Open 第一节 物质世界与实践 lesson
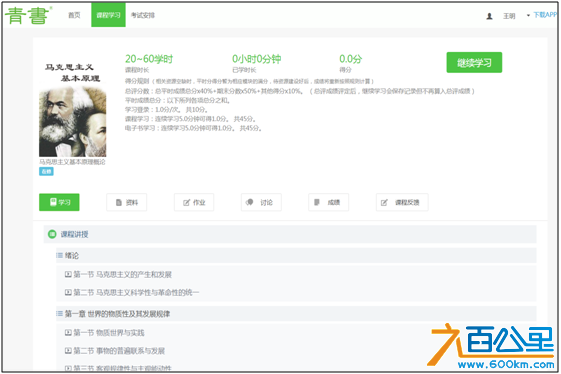The height and width of the screenshot is (374, 561). pyautogui.click(x=109, y=333)
